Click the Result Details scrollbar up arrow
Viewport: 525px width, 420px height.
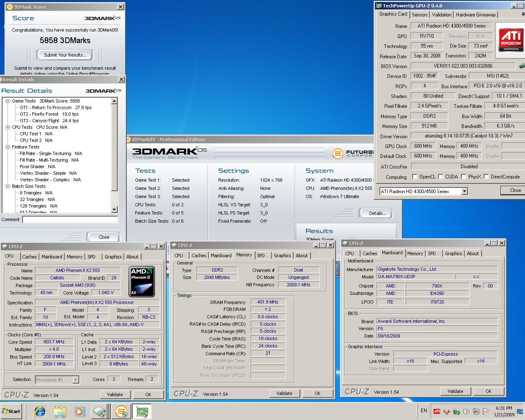[x=114, y=101]
